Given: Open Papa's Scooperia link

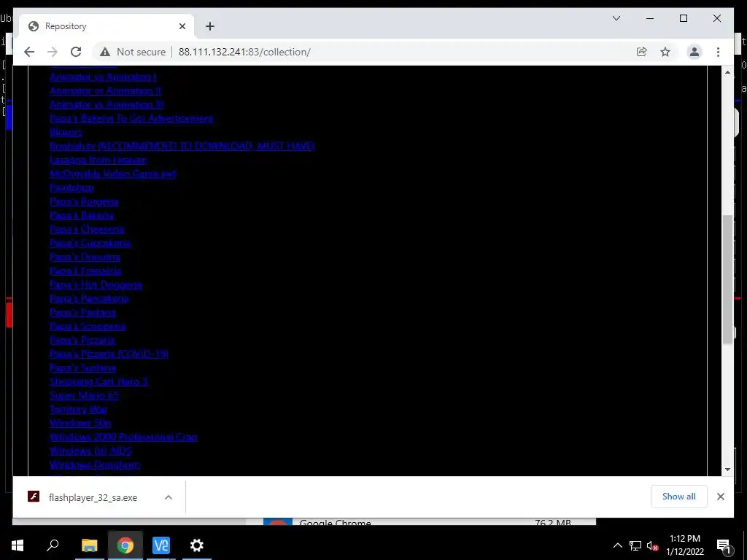Looking at the screenshot, I should pyautogui.click(x=88, y=326).
